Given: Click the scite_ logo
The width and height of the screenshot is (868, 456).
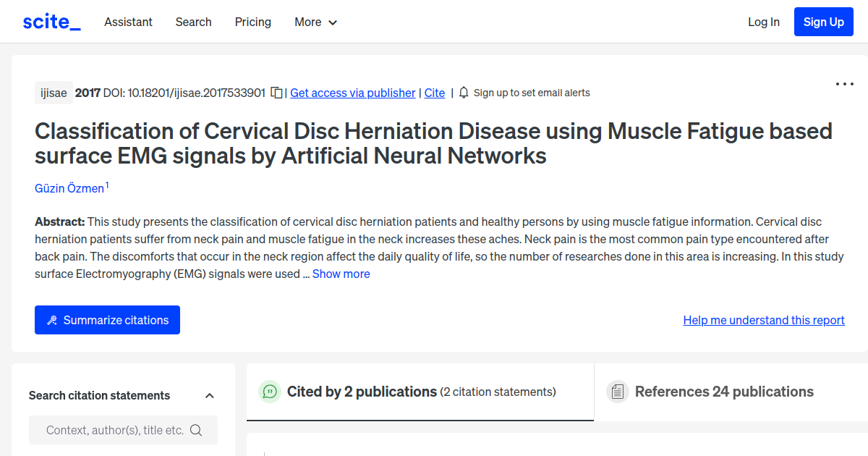Looking at the screenshot, I should click(51, 21).
